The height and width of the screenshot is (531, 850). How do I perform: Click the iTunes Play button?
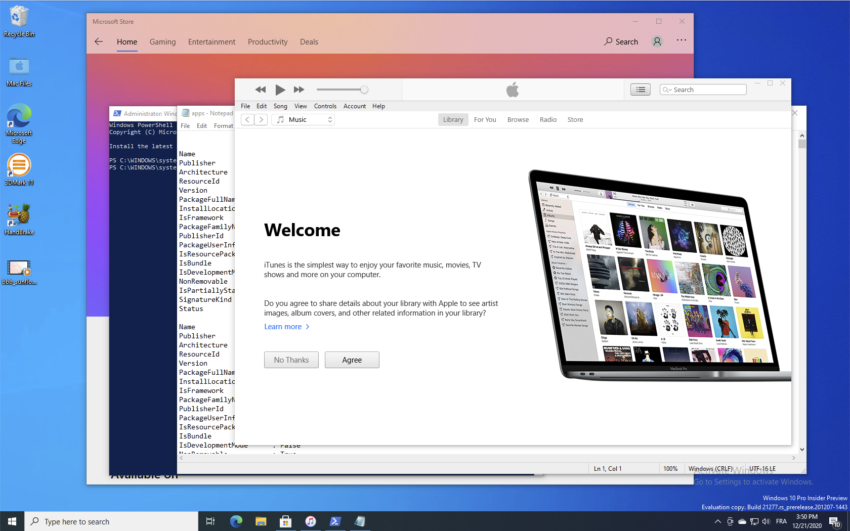[280, 89]
